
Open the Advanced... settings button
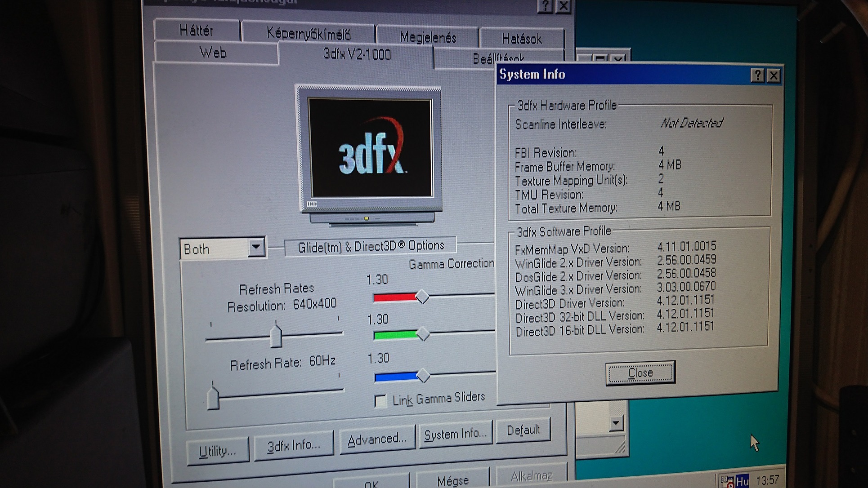tap(377, 439)
